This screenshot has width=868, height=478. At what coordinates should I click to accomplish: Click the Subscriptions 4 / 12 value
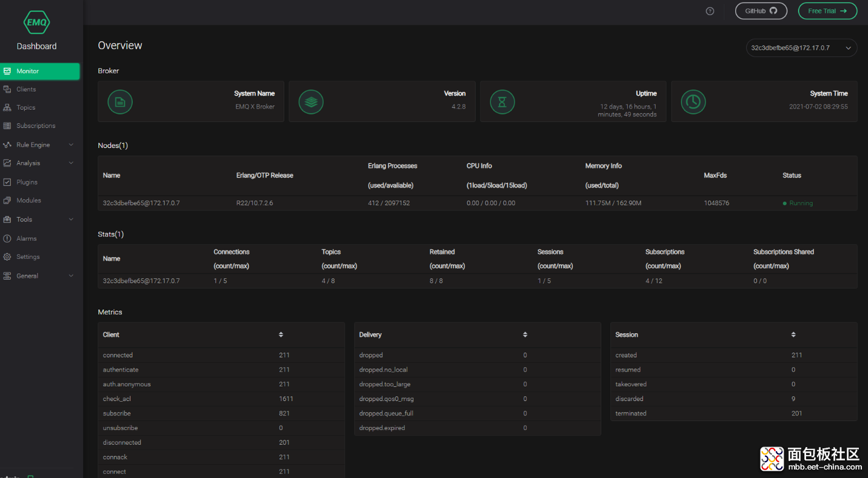tap(654, 281)
